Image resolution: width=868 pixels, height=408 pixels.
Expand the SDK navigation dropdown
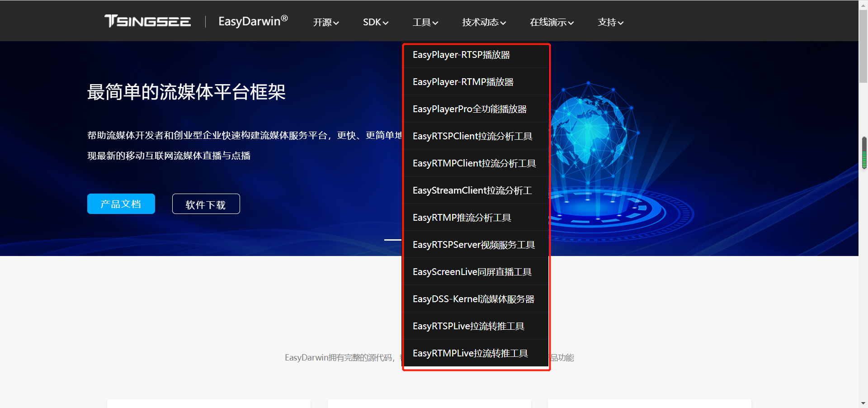point(375,22)
